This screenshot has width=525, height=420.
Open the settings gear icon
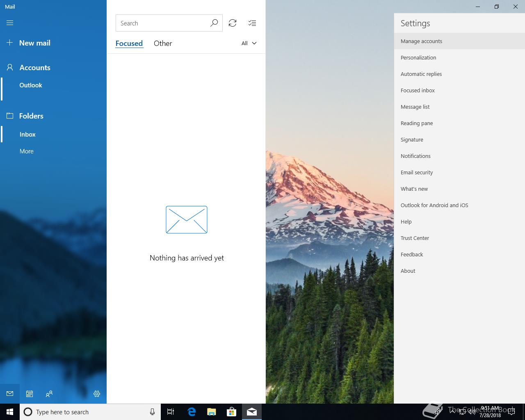97,394
